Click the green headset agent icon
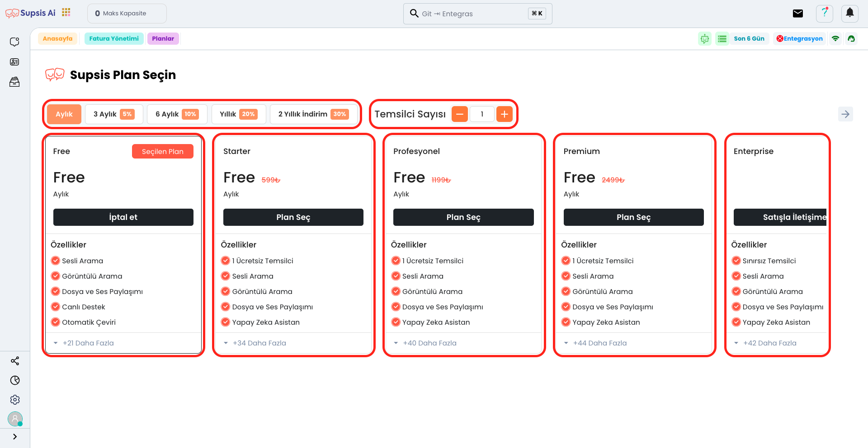The image size is (868, 448). 851,38
